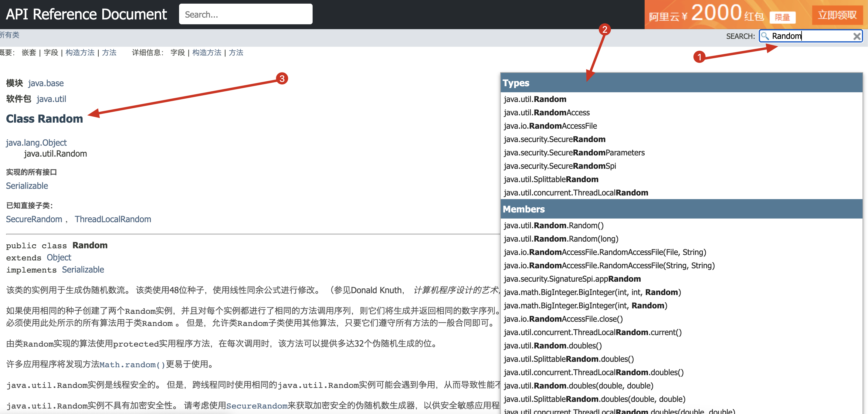Select java.util.RandomAccess result
Image resolution: width=868 pixels, height=414 pixels.
click(x=681, y=113)
